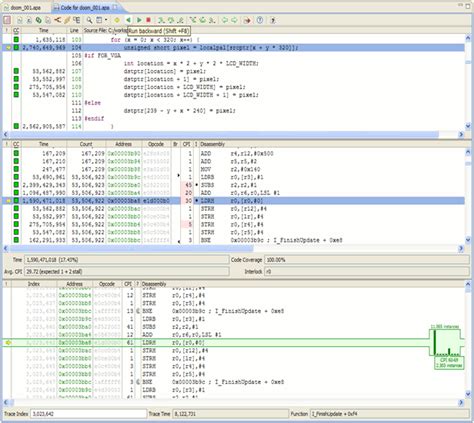Click the right-pointing green outline arrow icon
The height and width of the screenshot is (423, 474).
point(234,20)
